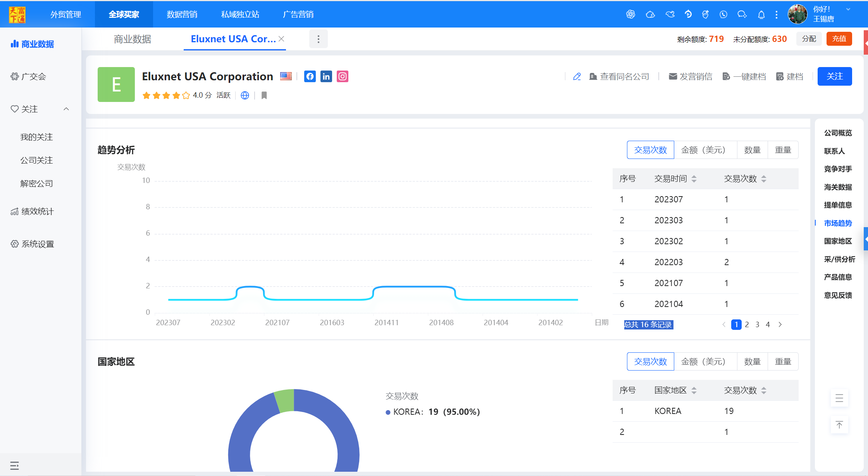Screen dimensions: 868x476
Task: Open the company's Instagram icon
Action: point(343,76)
